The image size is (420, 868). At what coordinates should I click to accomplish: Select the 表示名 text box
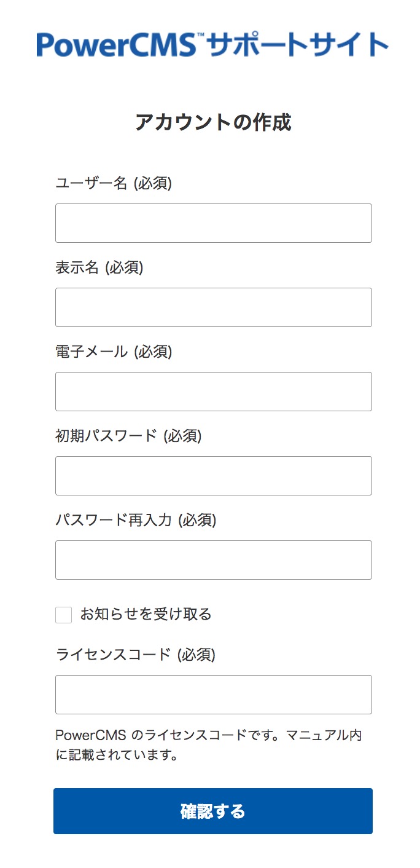(x=214, y=307)
